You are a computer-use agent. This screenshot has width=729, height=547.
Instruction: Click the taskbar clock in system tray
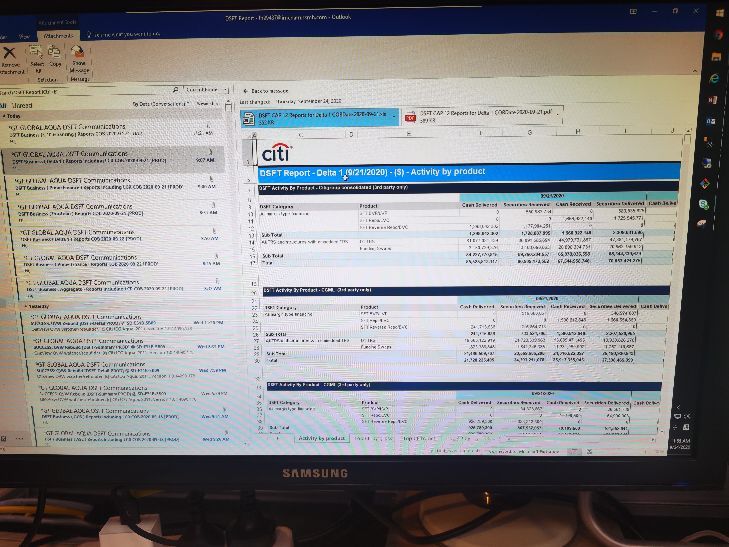coord(681,443)
